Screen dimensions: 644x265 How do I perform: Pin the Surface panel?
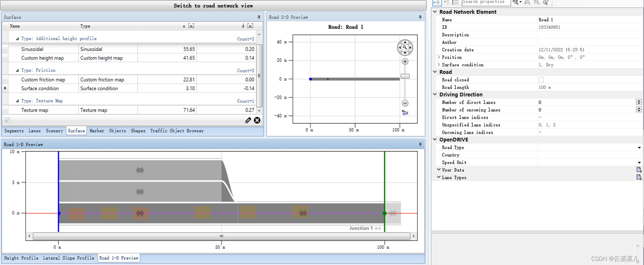pyautogui.click(x=259, y=17)
